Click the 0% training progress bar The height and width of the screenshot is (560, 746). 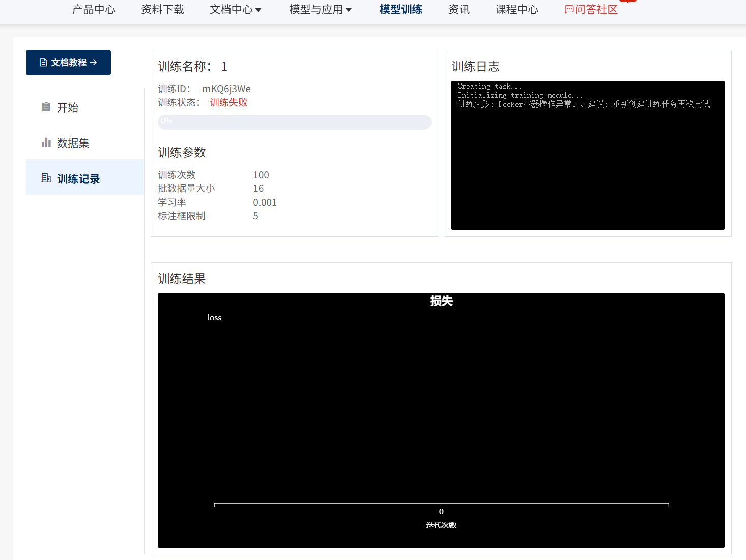tap(294, 122)
